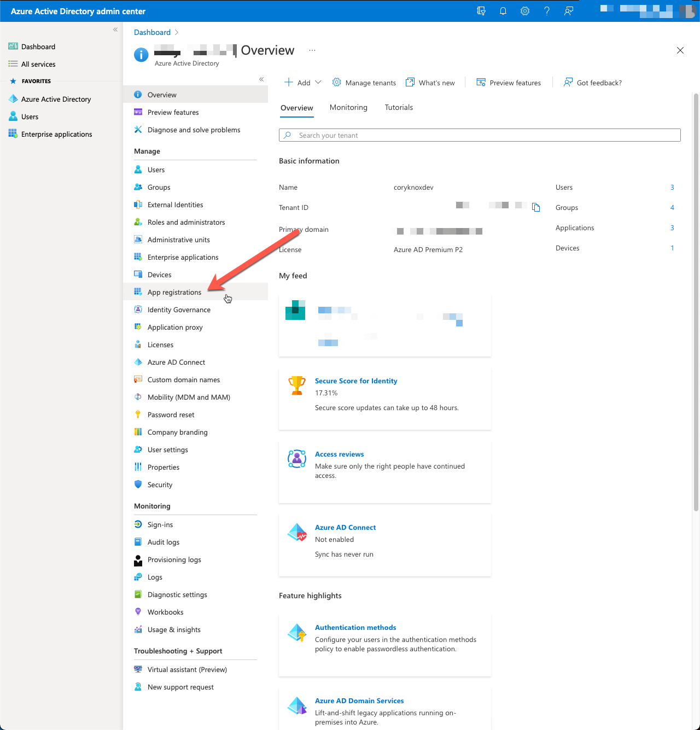
Task: Open the Azure AD Domain Services link
Action: point(359,701)
